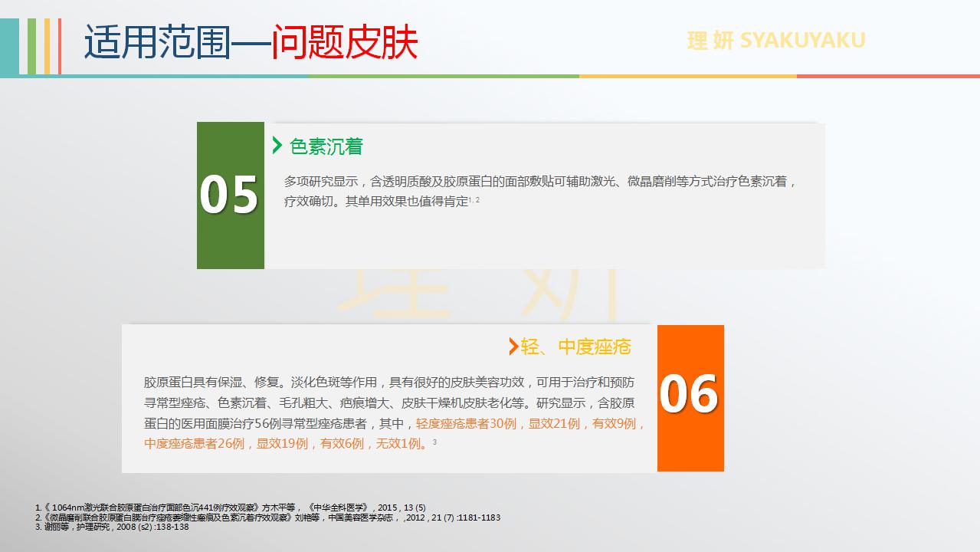Select the red 问题皮肤 title text
Screen dimensions: 980x552
(345, 42)
